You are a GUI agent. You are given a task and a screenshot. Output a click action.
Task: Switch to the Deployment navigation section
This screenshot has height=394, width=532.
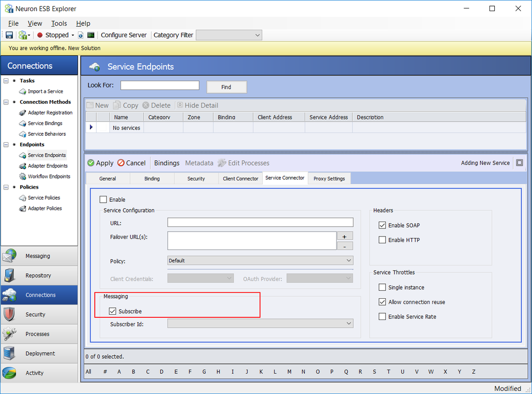click(x=39, y=353)
